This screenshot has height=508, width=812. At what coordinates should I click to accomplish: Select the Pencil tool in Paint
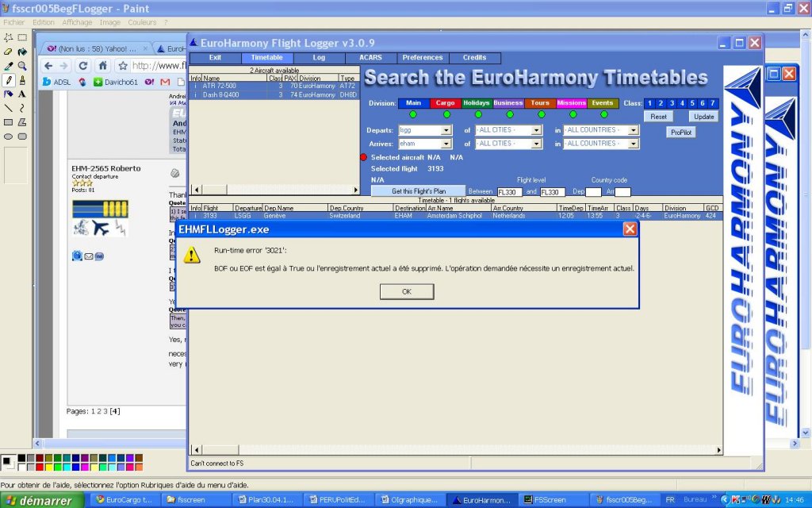coord(9,79)
